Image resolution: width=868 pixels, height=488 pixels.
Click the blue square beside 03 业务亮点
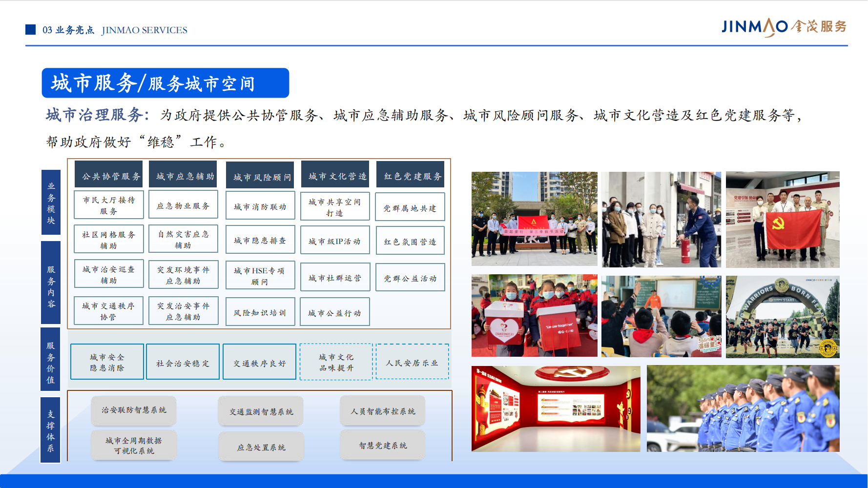31,30
